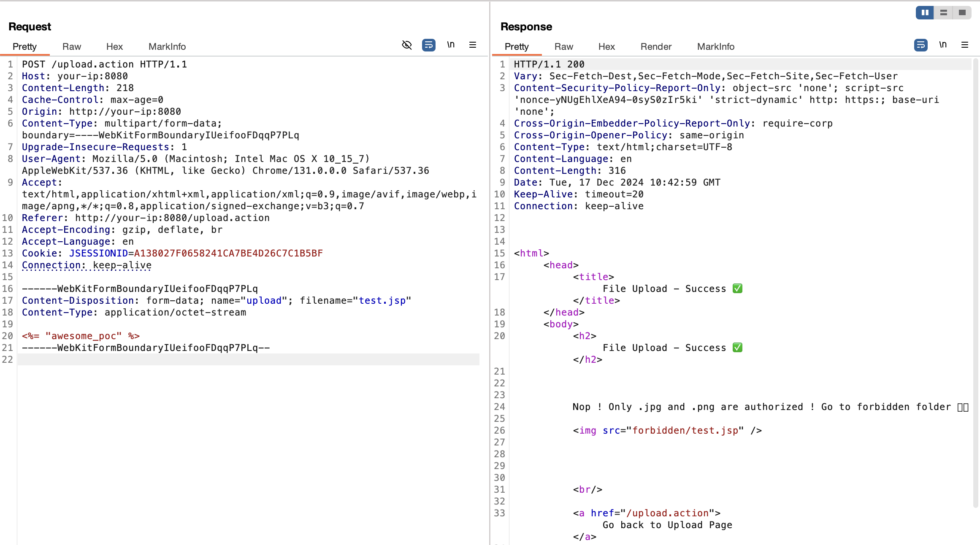Toggle hidden characters eye icon in Request
980x545 pixels.
point(407,45)
